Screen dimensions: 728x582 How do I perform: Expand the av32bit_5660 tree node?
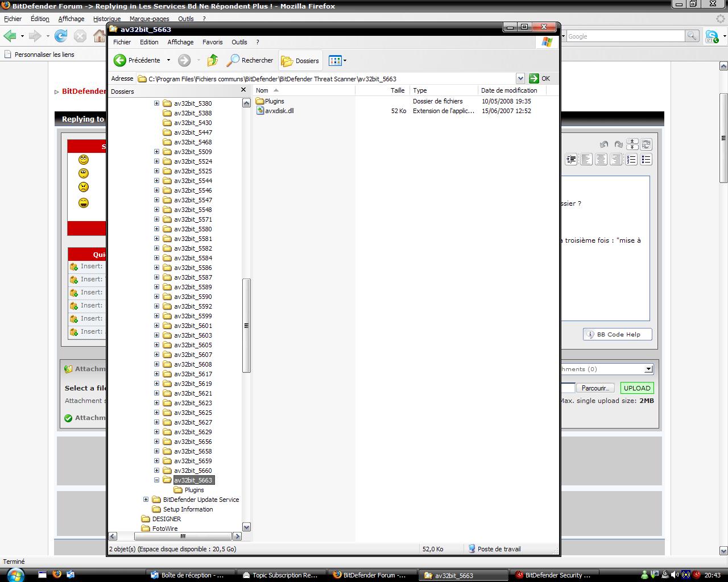tap(157, 471)
